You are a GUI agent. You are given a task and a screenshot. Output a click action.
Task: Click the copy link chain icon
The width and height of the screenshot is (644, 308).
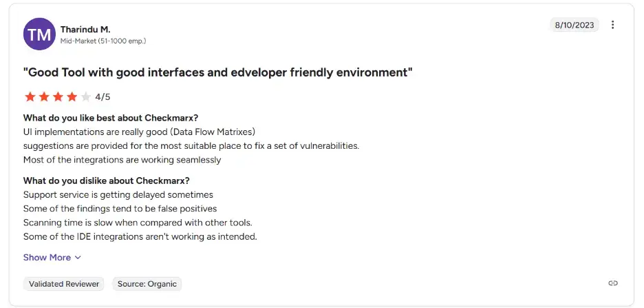point(613,283)
